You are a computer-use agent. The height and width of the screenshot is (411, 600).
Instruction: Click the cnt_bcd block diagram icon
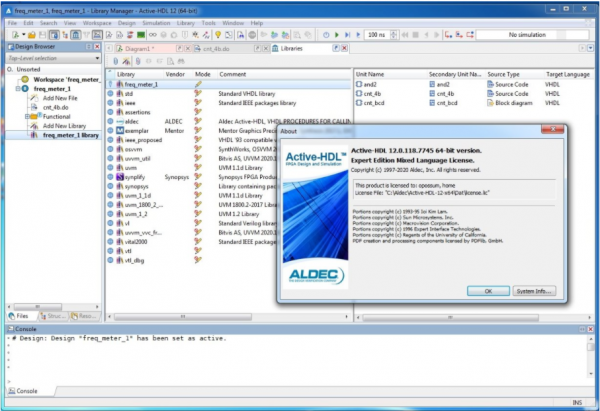pos(359,103)
